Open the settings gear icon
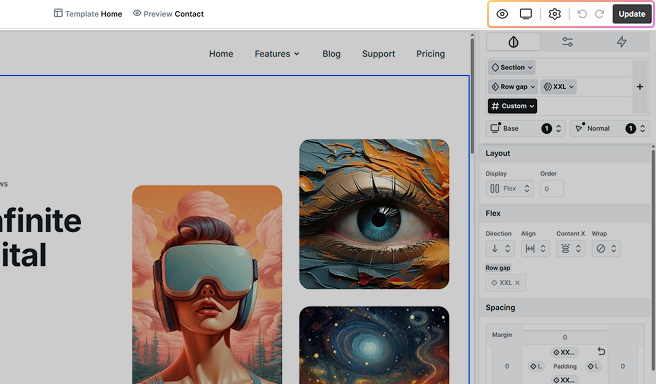Image resolution: width=656 pixels, height=384 pixels. point(555,14)
